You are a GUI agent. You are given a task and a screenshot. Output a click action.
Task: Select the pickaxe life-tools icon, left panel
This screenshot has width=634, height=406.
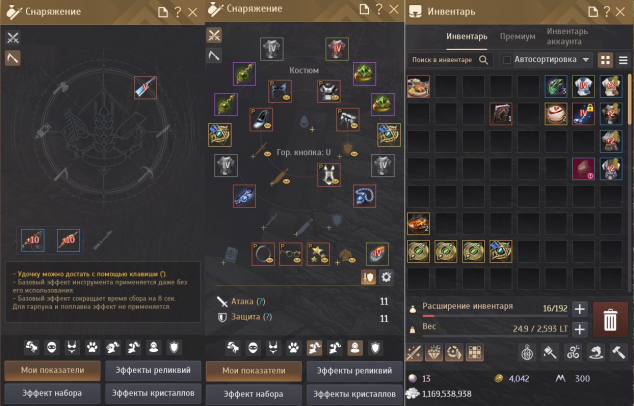coord(13,58)
